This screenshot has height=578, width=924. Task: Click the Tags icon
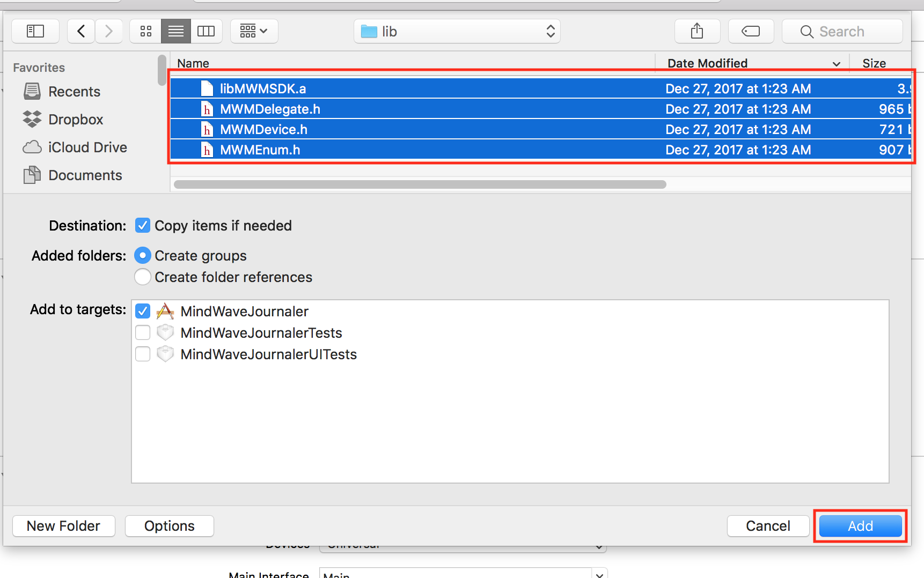click(750, 31)
